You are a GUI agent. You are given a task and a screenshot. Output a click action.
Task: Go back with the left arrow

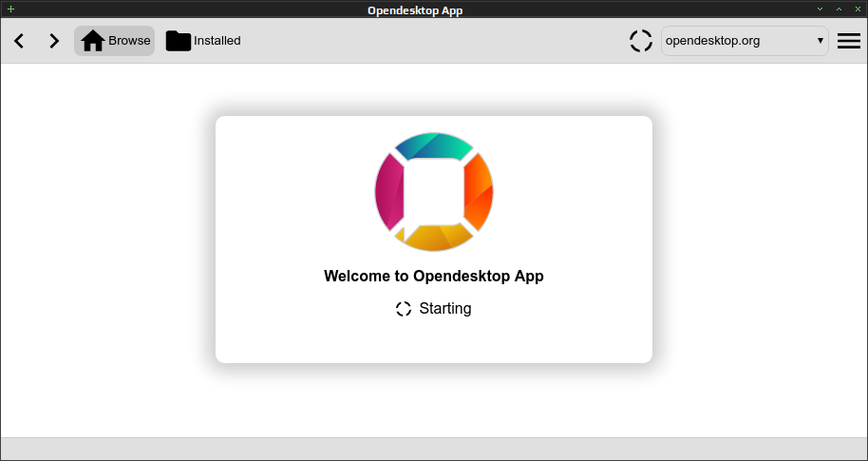click(19, 41)
